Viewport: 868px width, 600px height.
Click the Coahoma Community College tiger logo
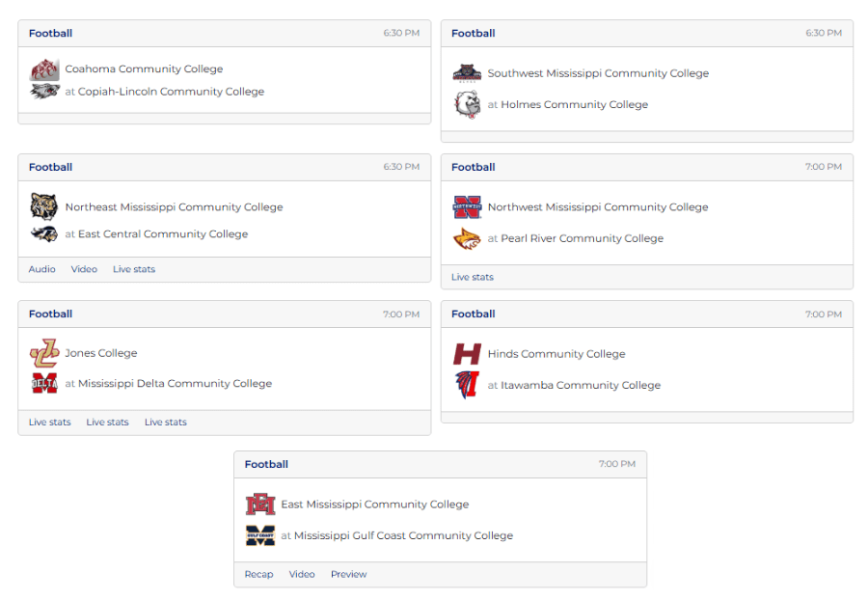click(x=44, y=69)
